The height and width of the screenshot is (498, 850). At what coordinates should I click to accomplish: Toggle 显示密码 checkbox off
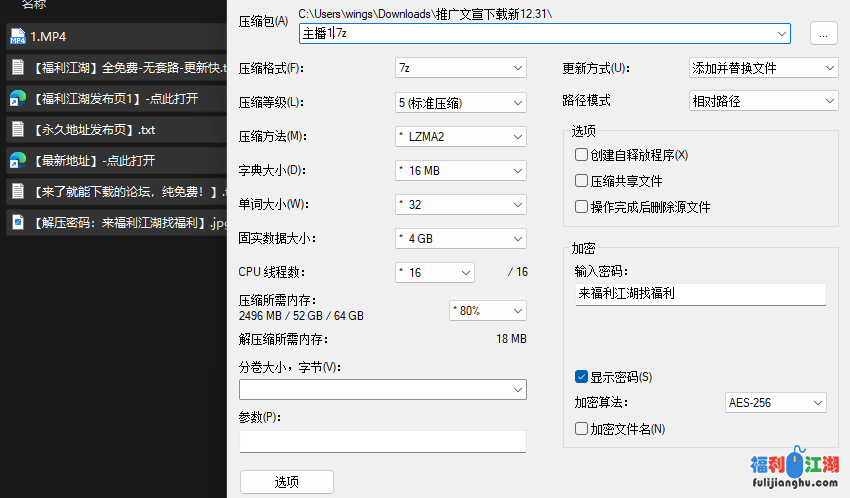coord(581,377)
